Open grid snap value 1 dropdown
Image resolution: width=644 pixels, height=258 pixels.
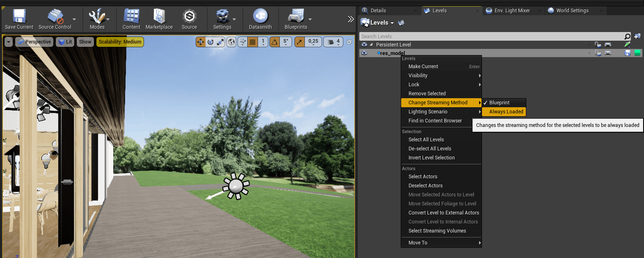point(263,42)
